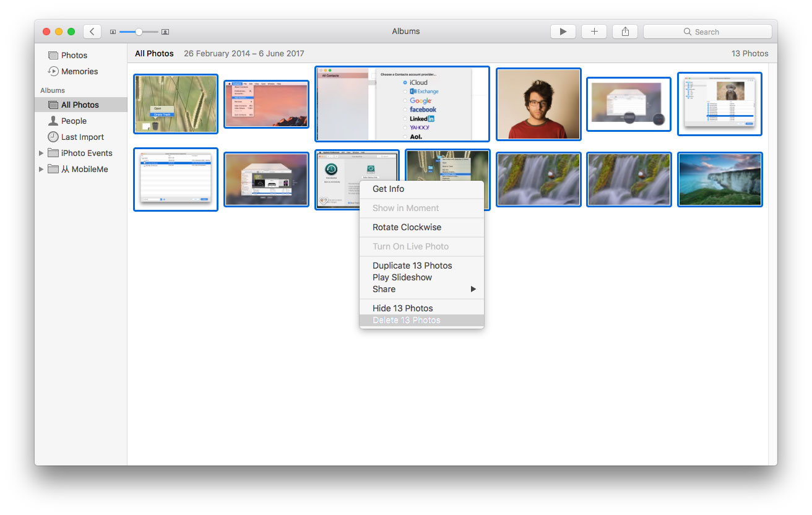Select the coastal cliff landscape thumbnail
812x515 pixels.
[x=720, y=180]
